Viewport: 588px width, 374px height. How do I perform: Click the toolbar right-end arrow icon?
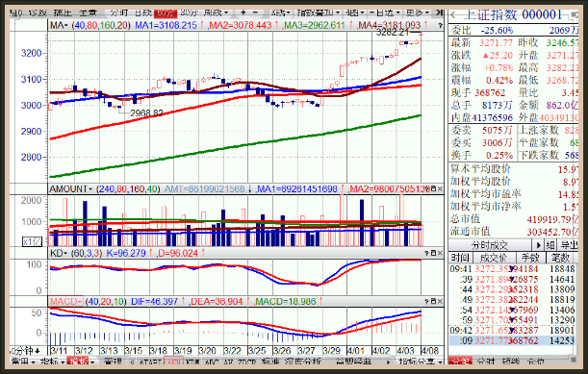(x=439, y=12)
